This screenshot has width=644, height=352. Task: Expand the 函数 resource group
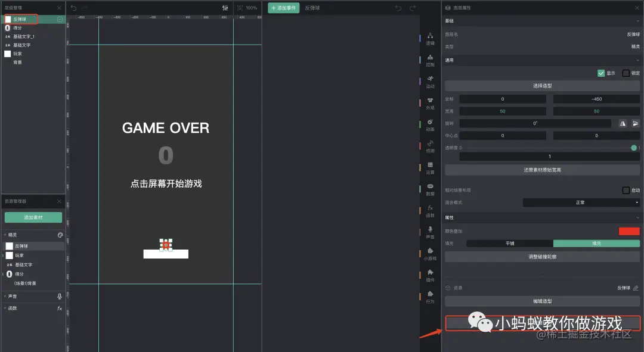[5, 308]
